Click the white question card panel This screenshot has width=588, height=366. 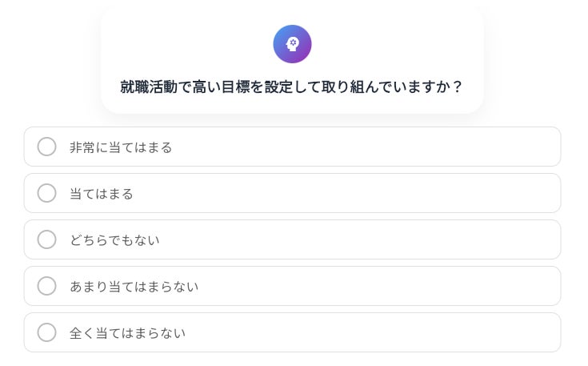[x=292, y=60]
